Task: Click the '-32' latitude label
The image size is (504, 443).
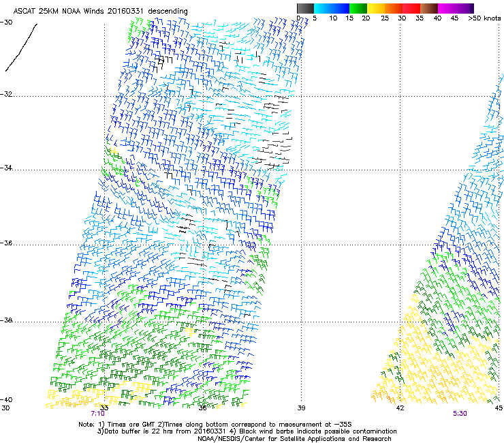Action: click(x=6, y=94)
